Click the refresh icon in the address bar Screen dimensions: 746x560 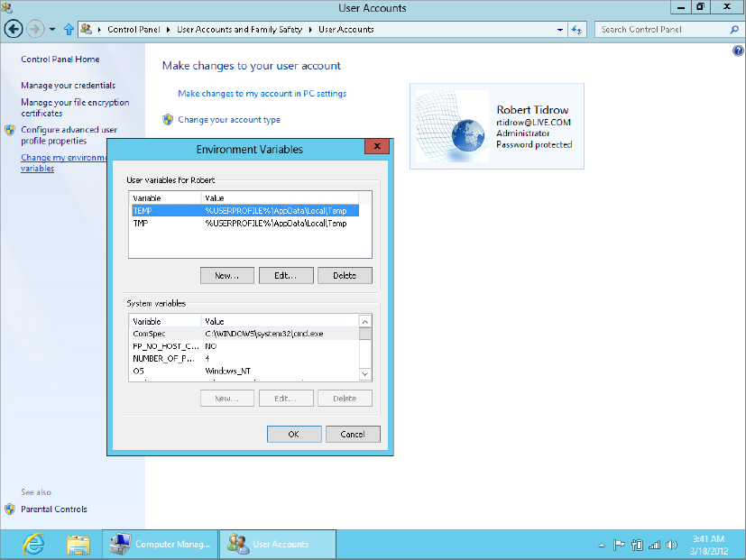coord(577,28)
